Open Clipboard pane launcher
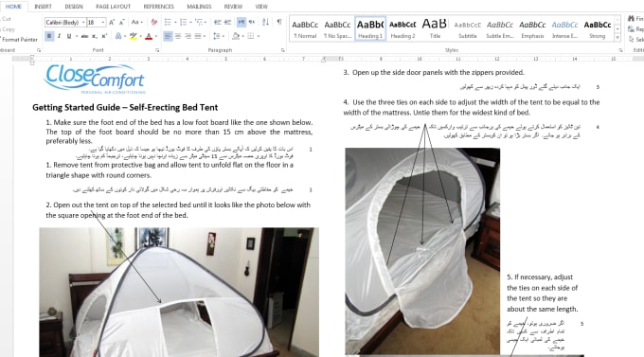The width and height of the screenshot is (644, 357). click(x=39, y=50)
